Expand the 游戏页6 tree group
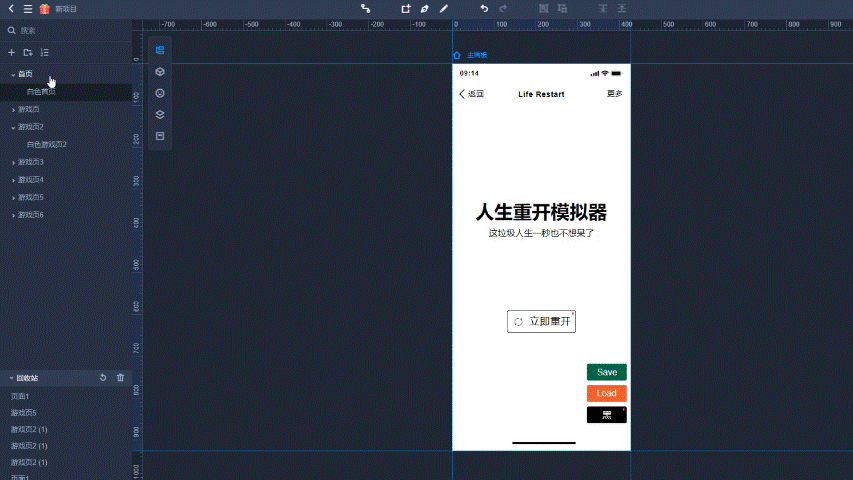 click(x=13, y=216)
